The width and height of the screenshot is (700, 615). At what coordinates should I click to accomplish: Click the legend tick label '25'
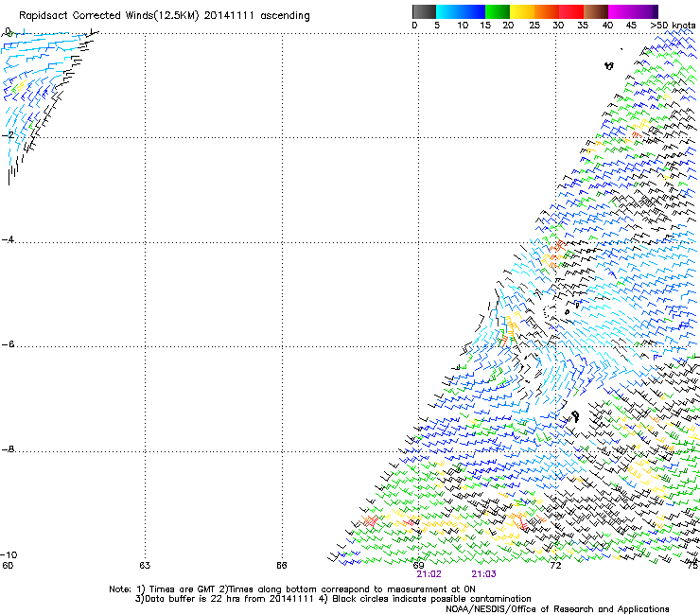pyautogui.click(x=534, y=26)
